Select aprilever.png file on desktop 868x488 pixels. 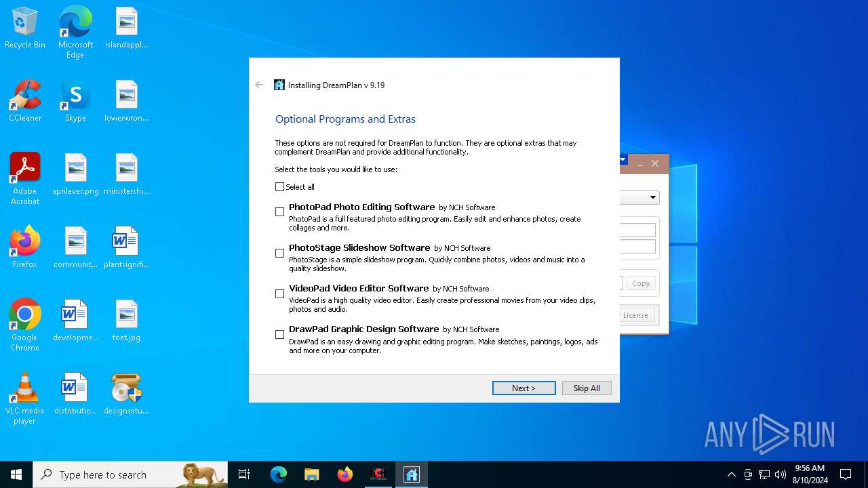(x=75, y=175)
